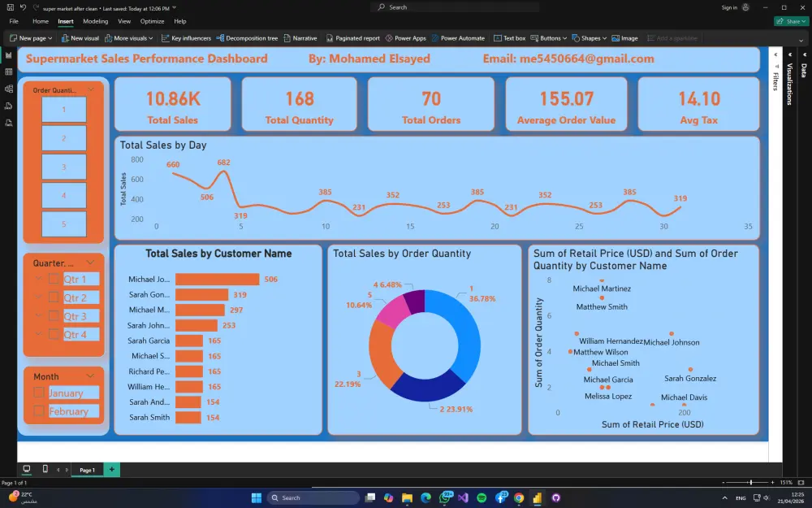This screenshot has height=508, width=812.
Task: Switch to mobile layout icon
Action: pos(45,469)
